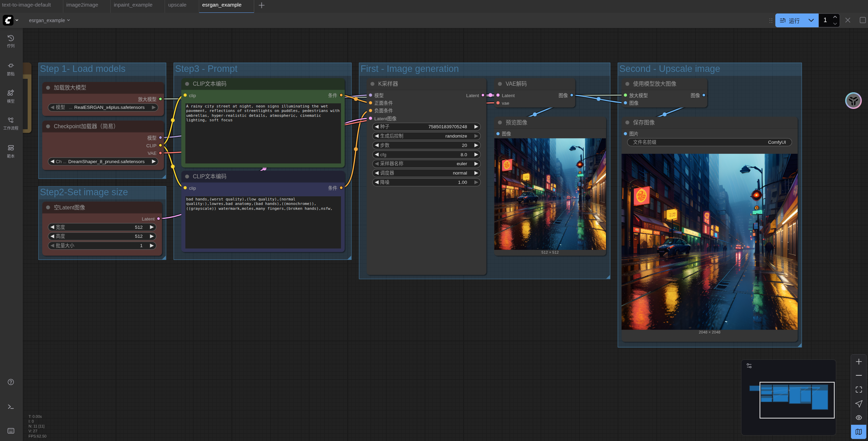Screen dimensions: 868x441
Task: Zoom out on the canvas
Action: 859,375
